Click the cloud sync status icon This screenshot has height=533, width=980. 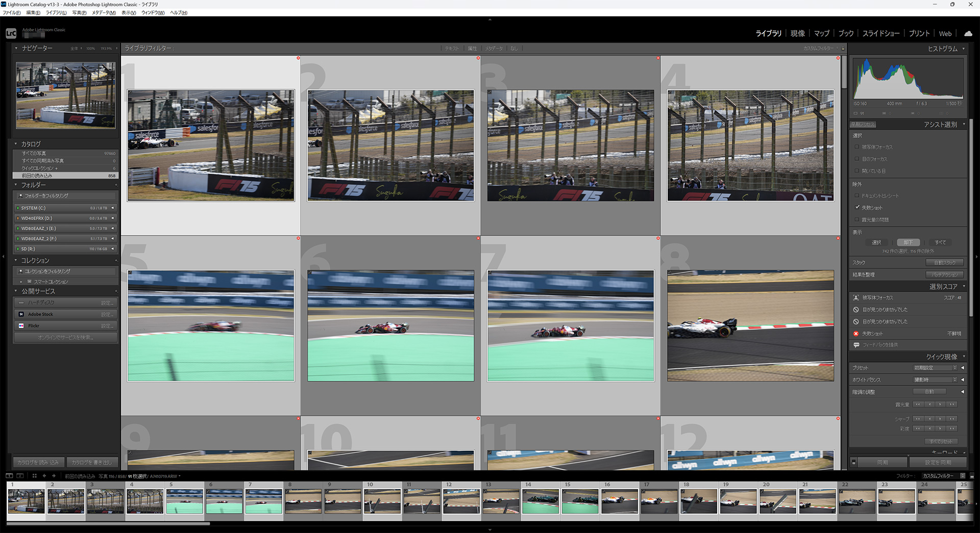point(968,34)
